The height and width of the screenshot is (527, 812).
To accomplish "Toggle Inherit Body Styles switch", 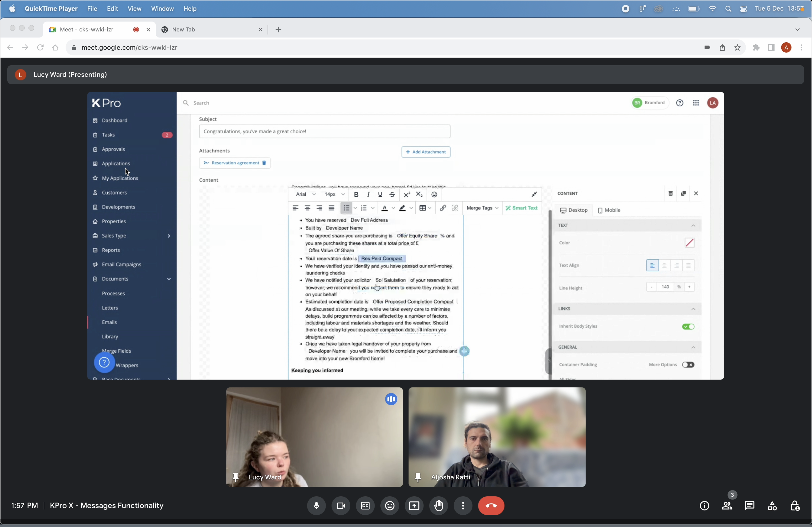I will (688, 327).
